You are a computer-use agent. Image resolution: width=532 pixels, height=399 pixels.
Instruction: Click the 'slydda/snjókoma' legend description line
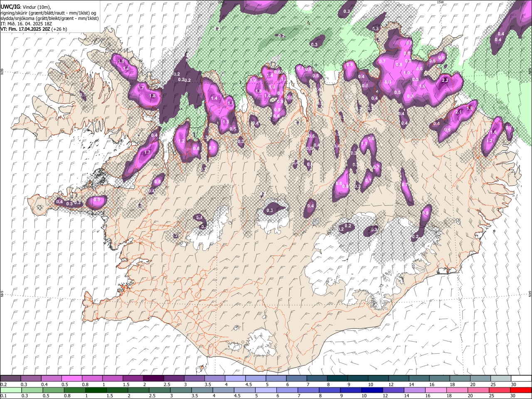[49, 19]
